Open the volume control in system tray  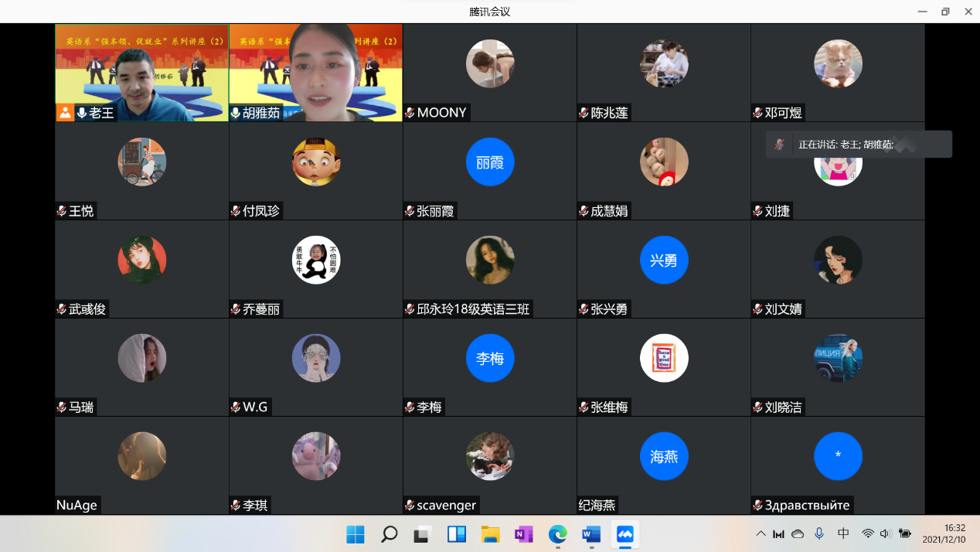[885, 533]
